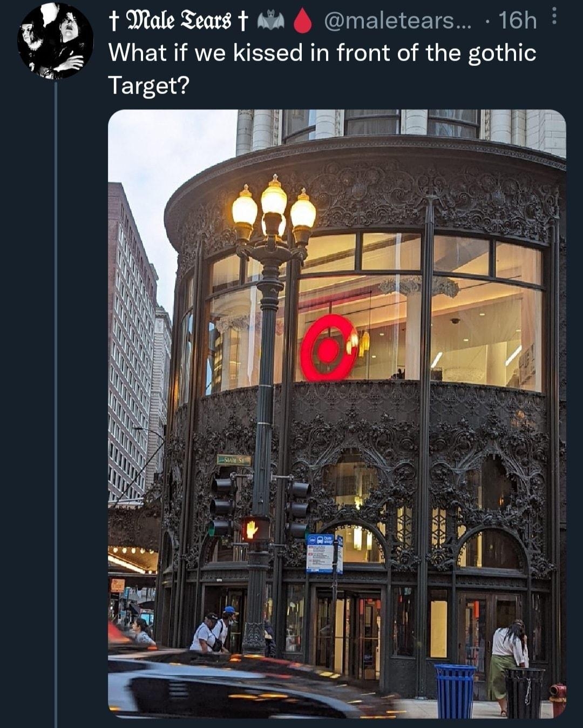Image resolution: width=583 pixels, height=728 pixels.
Task: Click the green State St sign
Action: pos(234,460)
